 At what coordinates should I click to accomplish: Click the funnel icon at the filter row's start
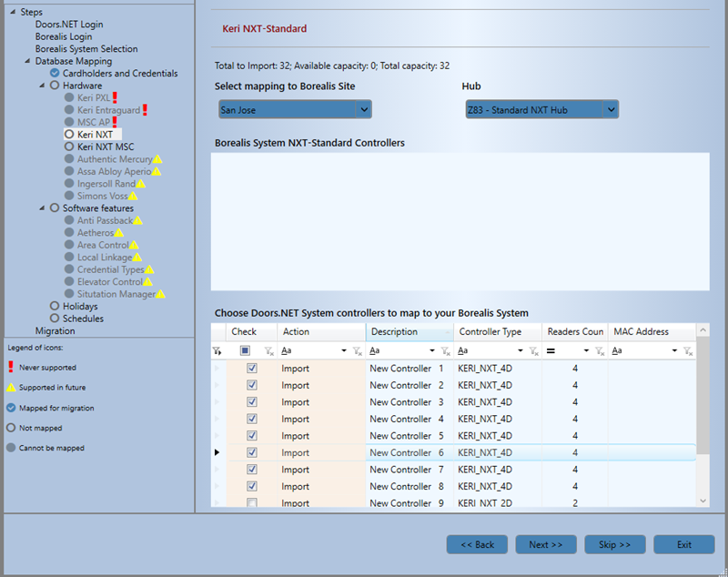pos(217,351)
